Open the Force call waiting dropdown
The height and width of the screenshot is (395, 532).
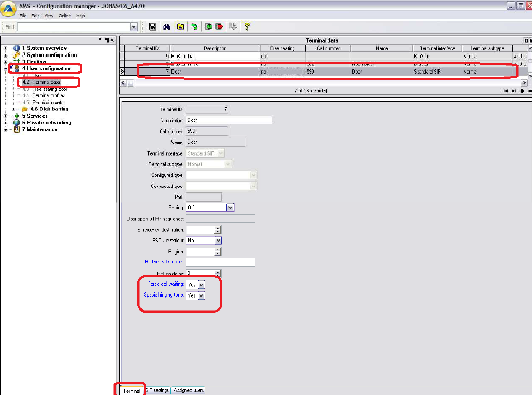pos(202,284)
